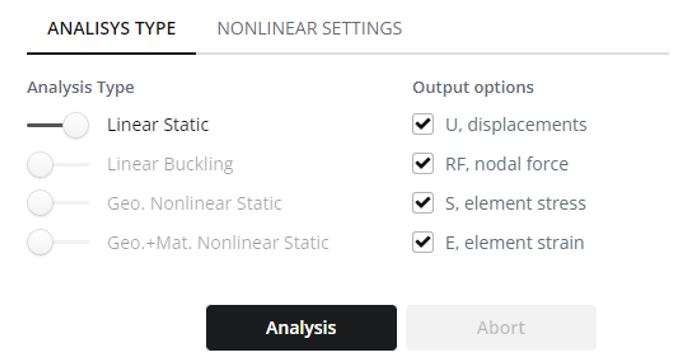Image resolution: width=677 pixels, height=360 pixels.
Task: Toggle the Linear Static switch
Action: (x=58, y=125)
